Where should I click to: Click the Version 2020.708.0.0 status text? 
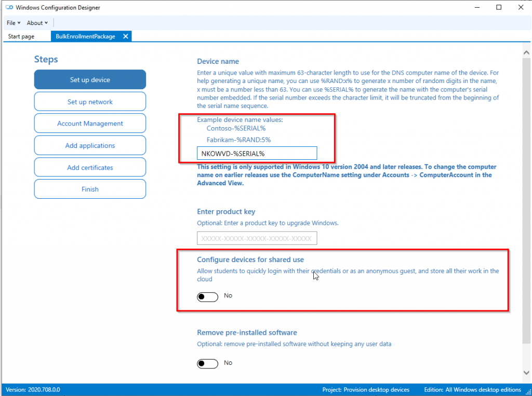(x=33, y=390)
